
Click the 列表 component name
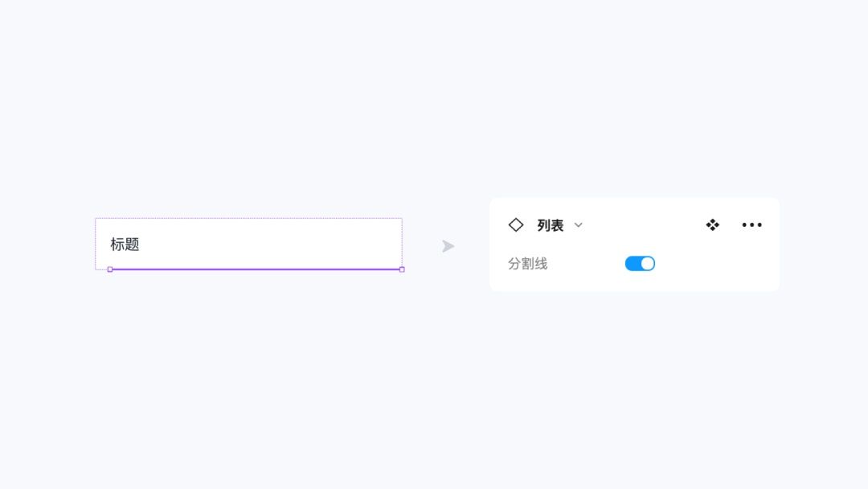point(551,225)
